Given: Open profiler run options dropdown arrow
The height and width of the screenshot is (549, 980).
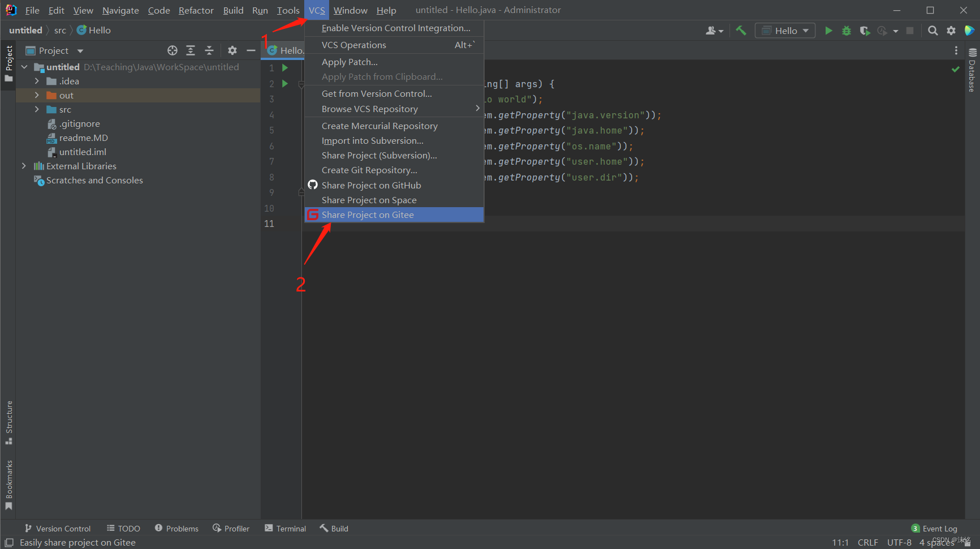Looking at the screenshot, I should point(896,31).
